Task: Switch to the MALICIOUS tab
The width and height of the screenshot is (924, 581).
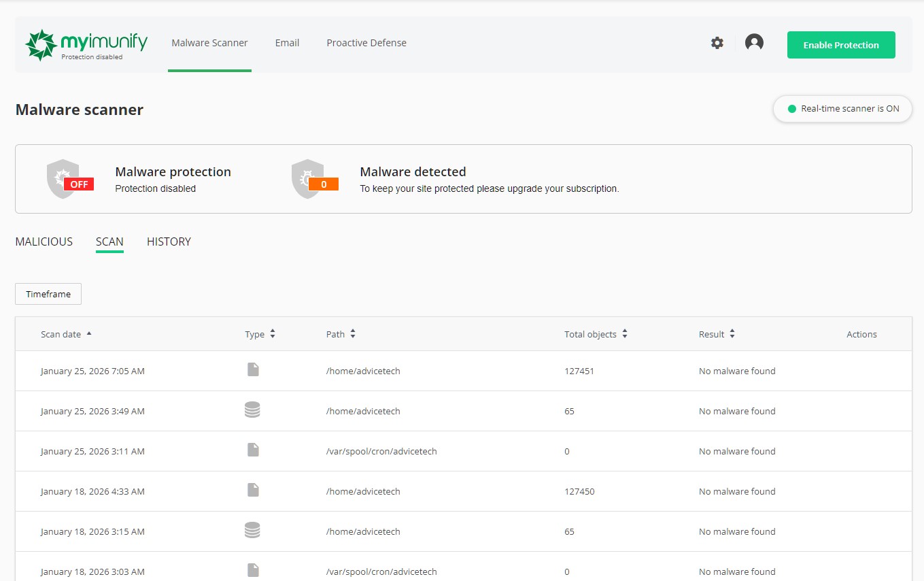Action: tap(44, 242)
